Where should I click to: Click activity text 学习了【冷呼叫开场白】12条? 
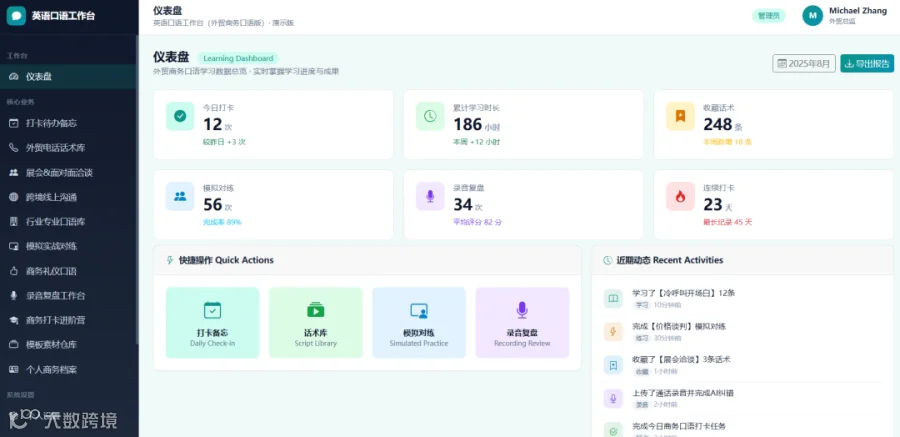683,293
